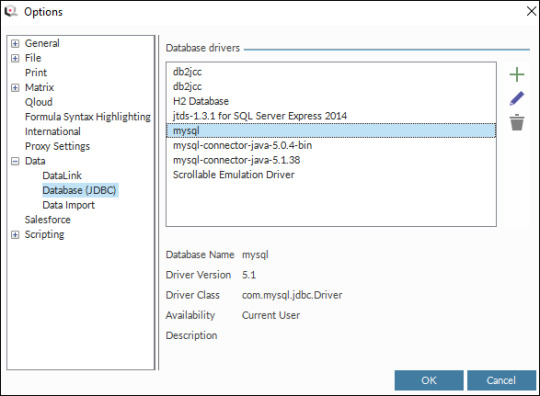The image size is (540, 396).
Task: Open the Qloud options page
Action: 39,102
